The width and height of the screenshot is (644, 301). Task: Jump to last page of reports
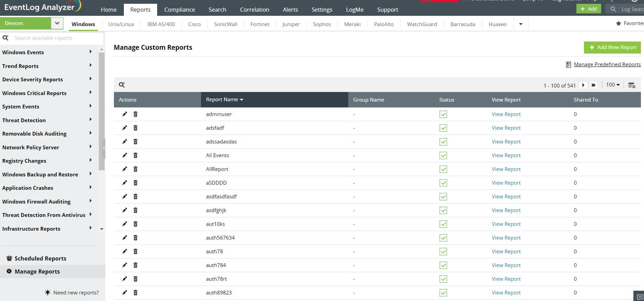pyautogui.click(x=593, y=85)
